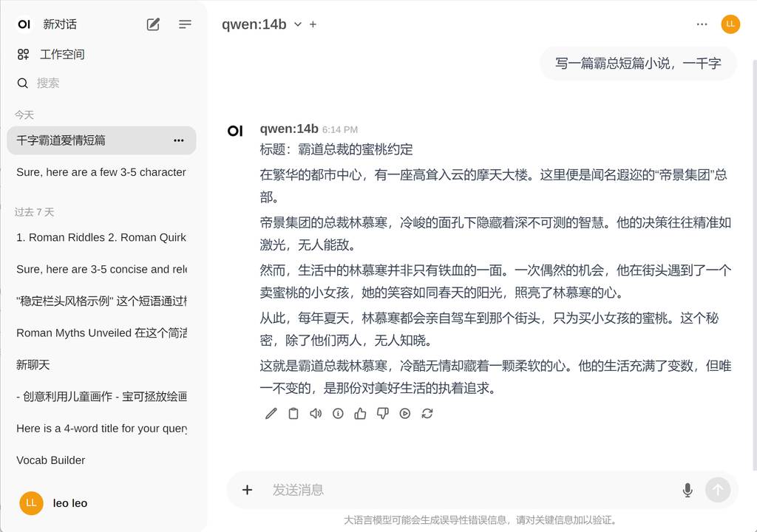
Task: Read the response aloud via speaker icon
Action: pyautogui.click(x=316, y=414)
